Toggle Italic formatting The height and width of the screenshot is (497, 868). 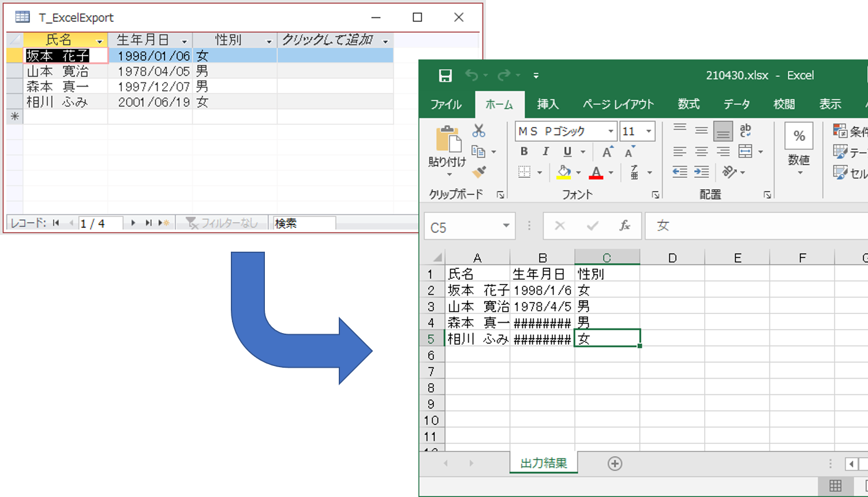545,152
